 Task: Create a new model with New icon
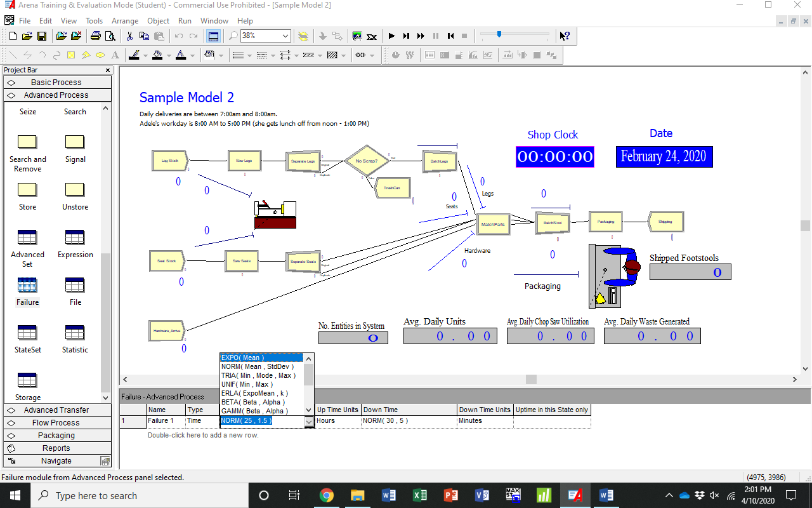click(x=13, y=36)
